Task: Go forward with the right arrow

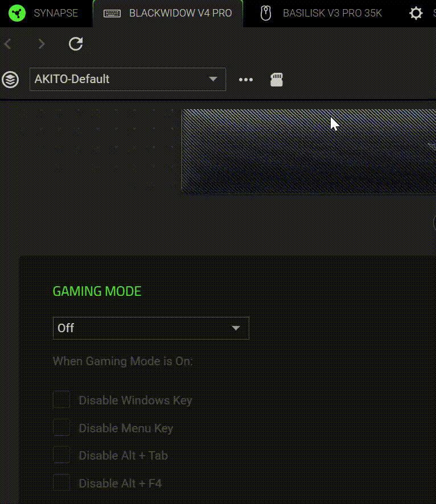Action: (x=41, y=44)
